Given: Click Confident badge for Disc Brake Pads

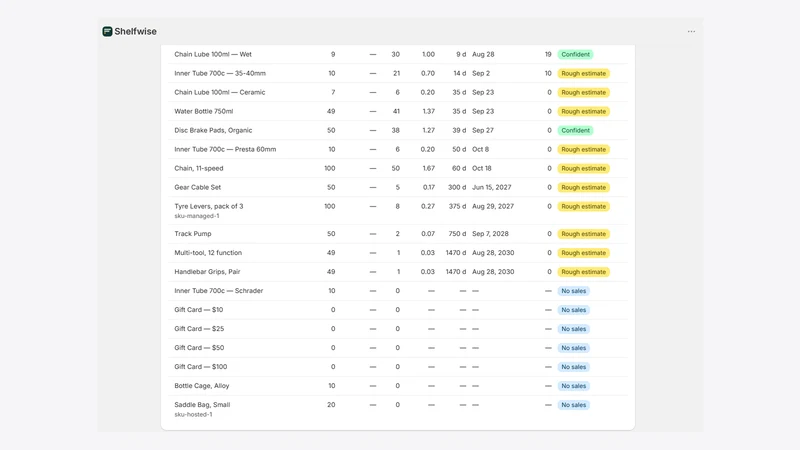Looking at the screenshot, I should click(x=576, y=130).
